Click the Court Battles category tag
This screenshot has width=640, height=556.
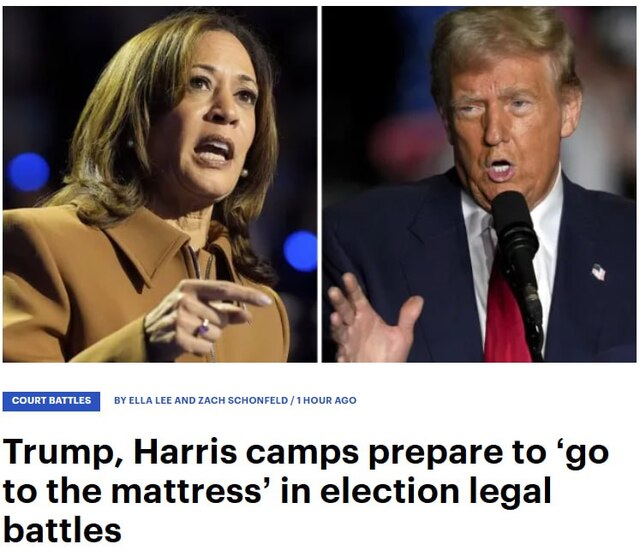pos(51,400)
